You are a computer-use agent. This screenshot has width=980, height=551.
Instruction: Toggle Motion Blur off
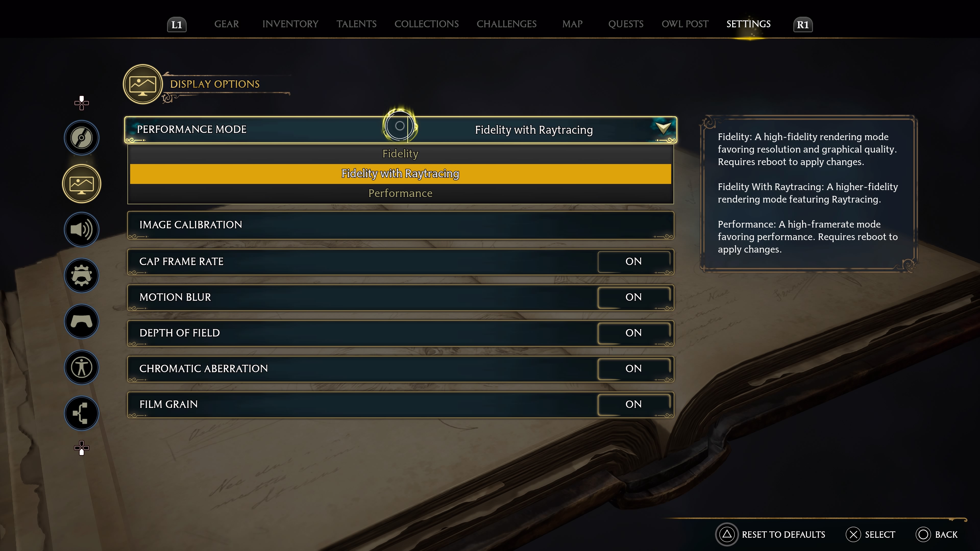click(x=633, y=297)
